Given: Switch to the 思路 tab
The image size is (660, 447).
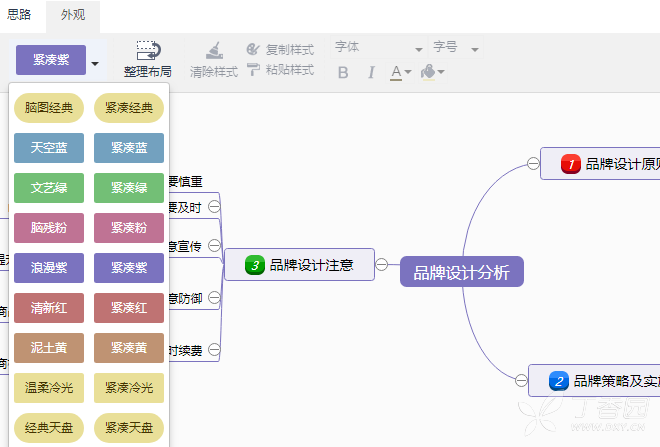Looking at the screenshot, I should pyautogui.click(x=19, y=15).
